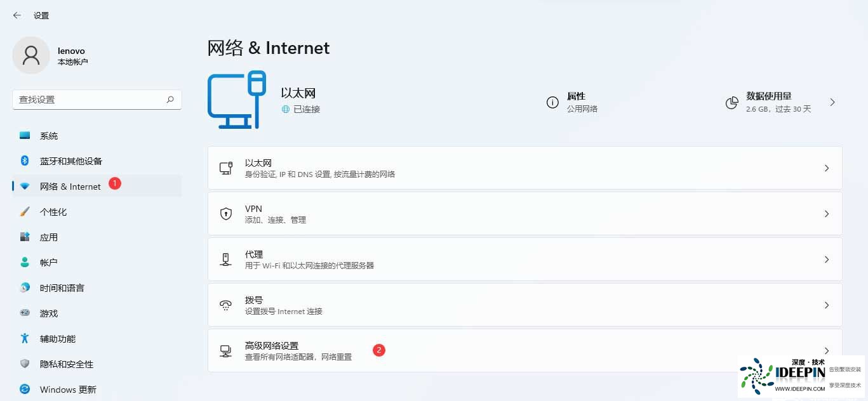Click the 个性化 paintbrush icon
The height and width of the screenshot is (401, 868).
point(25,211)
